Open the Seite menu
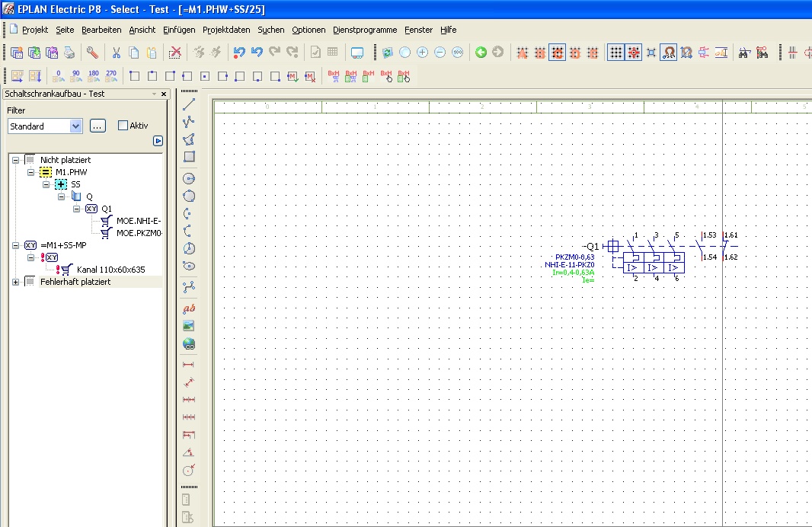Viewport: 812px width, 527px height. coord(65,30)
